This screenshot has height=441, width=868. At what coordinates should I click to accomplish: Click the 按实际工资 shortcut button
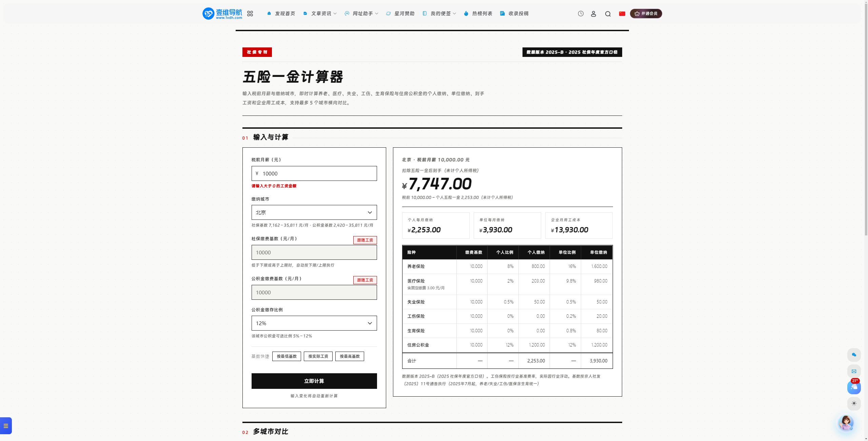[318, 356]
